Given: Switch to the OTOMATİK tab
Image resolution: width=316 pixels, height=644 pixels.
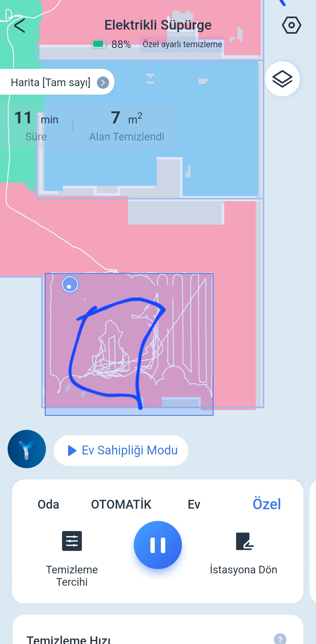Looking at the screenshot, I should (x=121, y=504).
